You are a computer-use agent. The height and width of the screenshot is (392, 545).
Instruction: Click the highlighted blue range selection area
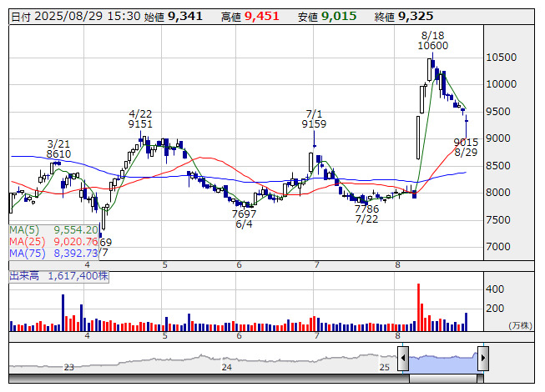[442, 359]
